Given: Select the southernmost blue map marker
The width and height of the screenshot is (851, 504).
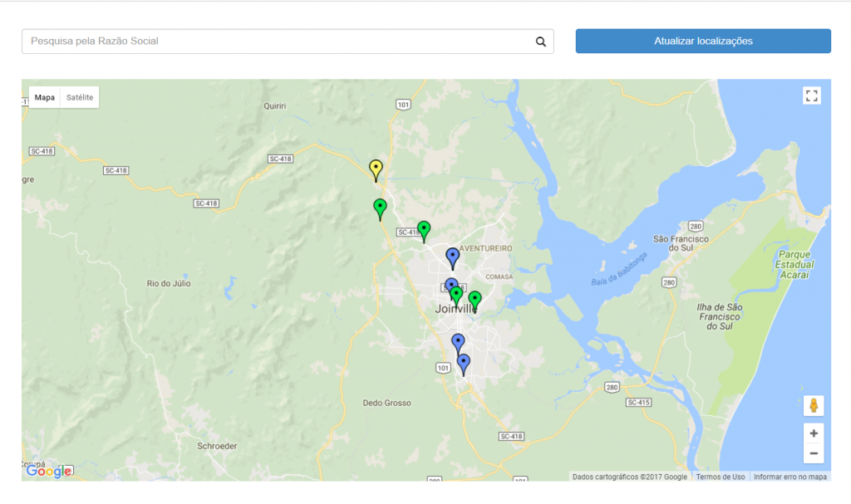Looking at the screenshot, I should pos(463,365).
